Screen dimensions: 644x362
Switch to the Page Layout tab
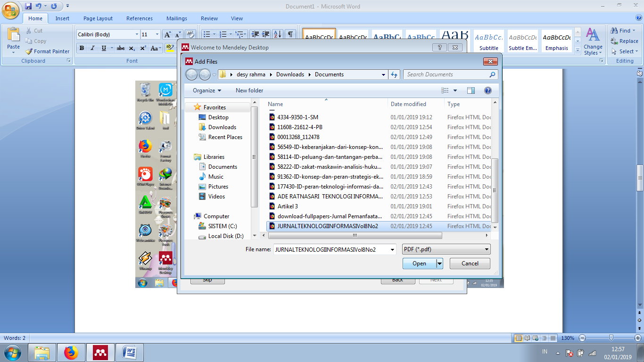[x=98, y=18]
